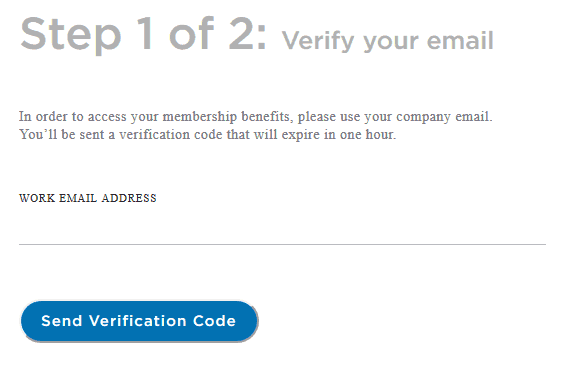Click the WORK EMAIL ADDRESS label
Image resolution: width=571 pixels, height=375 pixels.
(88, 198)
